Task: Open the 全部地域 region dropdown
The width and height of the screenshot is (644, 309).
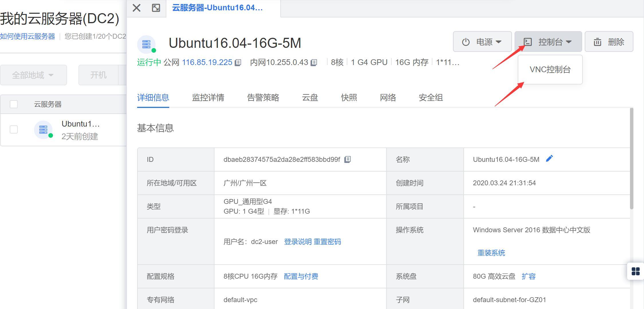Action: coord(34,75)
